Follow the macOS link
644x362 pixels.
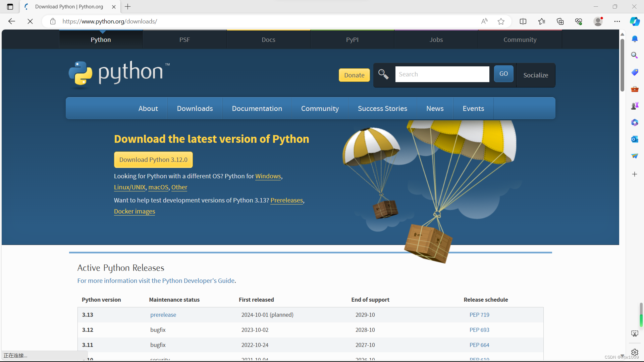point(158,187)
